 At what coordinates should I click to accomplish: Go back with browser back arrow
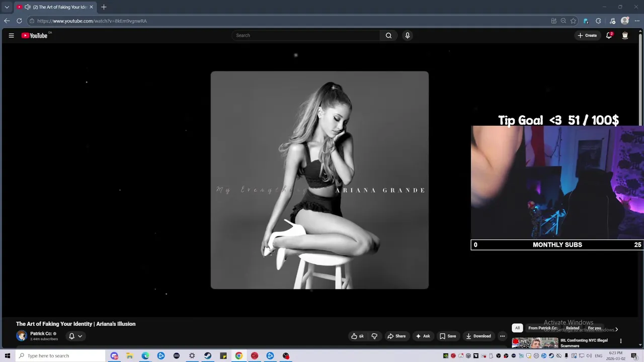point(7,21)
